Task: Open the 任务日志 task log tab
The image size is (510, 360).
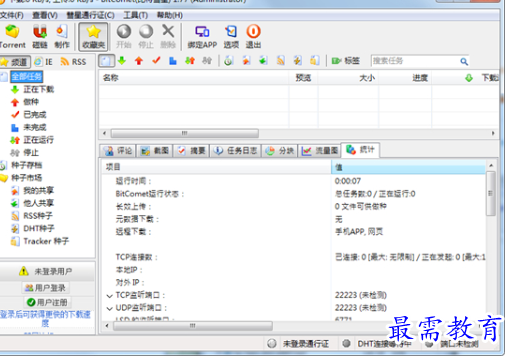Action: pos(235,151)
